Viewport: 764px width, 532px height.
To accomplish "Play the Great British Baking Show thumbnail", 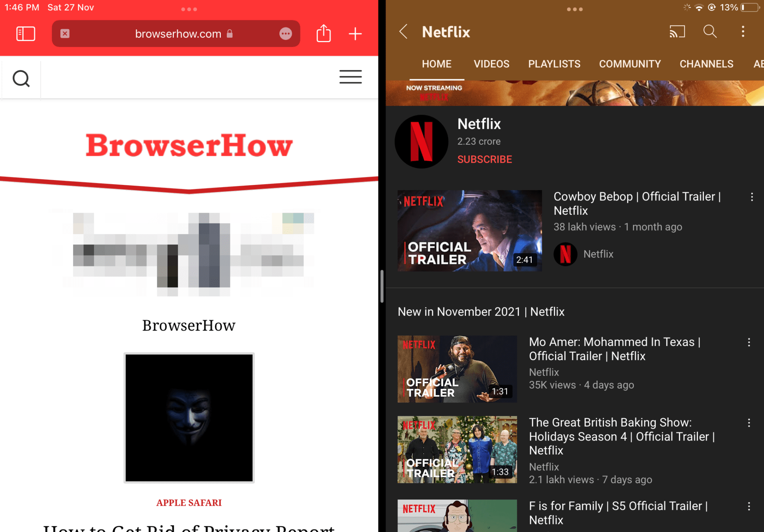I will click(457, 449).
